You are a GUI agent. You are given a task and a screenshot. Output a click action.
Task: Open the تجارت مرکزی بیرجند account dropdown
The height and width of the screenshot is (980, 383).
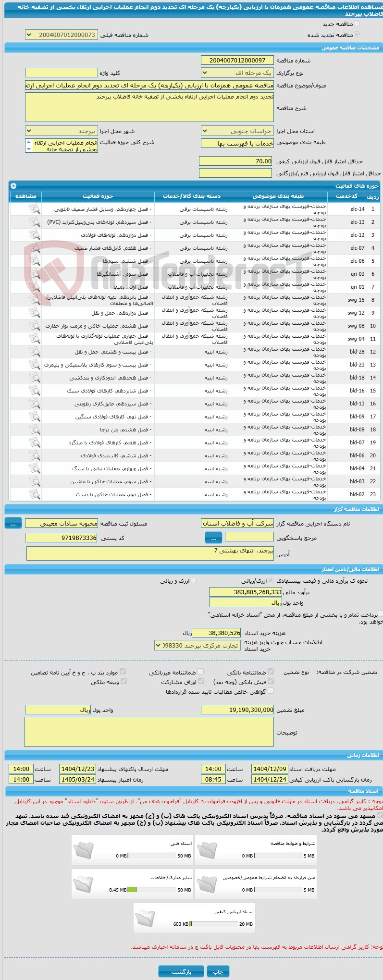tap(198, 646)
